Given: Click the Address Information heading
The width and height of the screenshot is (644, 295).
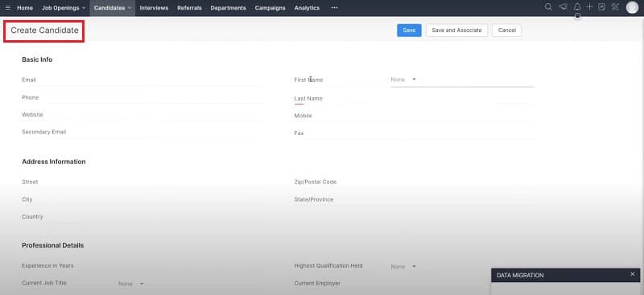Looking at the screenshot, I should [x=54, y=162].
